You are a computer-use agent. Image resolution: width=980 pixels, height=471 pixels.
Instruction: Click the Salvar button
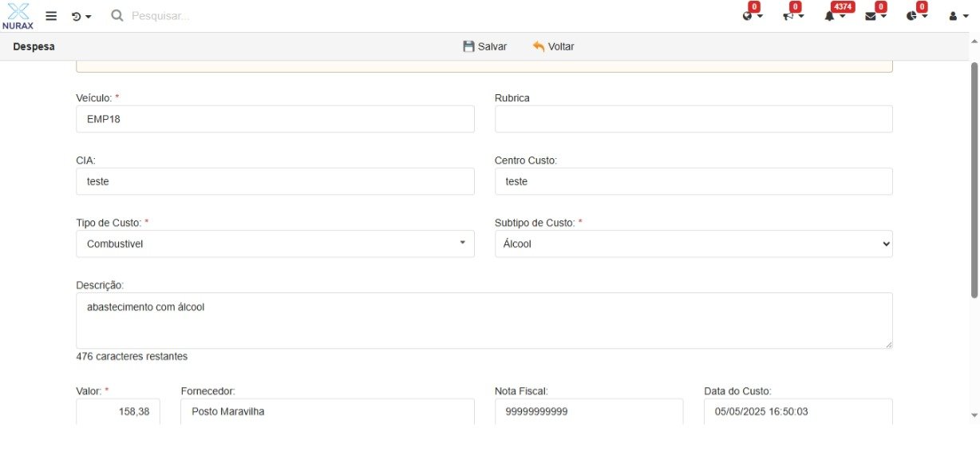click(x=485, y=46)
